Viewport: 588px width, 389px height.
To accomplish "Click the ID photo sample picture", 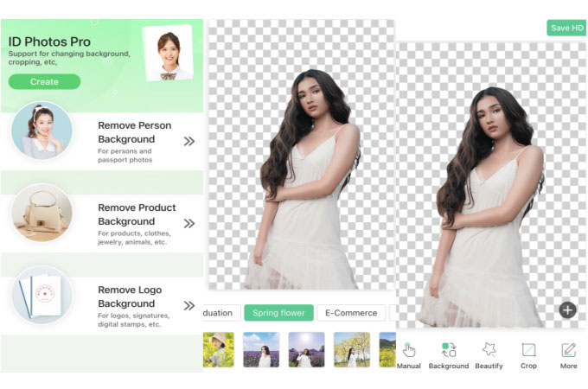I will pyautogui.click(x=169, y=53).
